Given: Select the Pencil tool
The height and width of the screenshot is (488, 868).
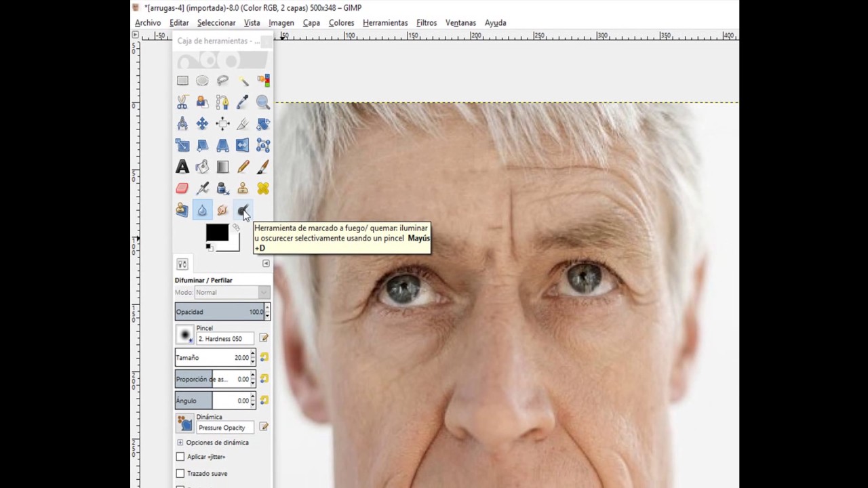Looking at the screenshot, I should point(243,167).
